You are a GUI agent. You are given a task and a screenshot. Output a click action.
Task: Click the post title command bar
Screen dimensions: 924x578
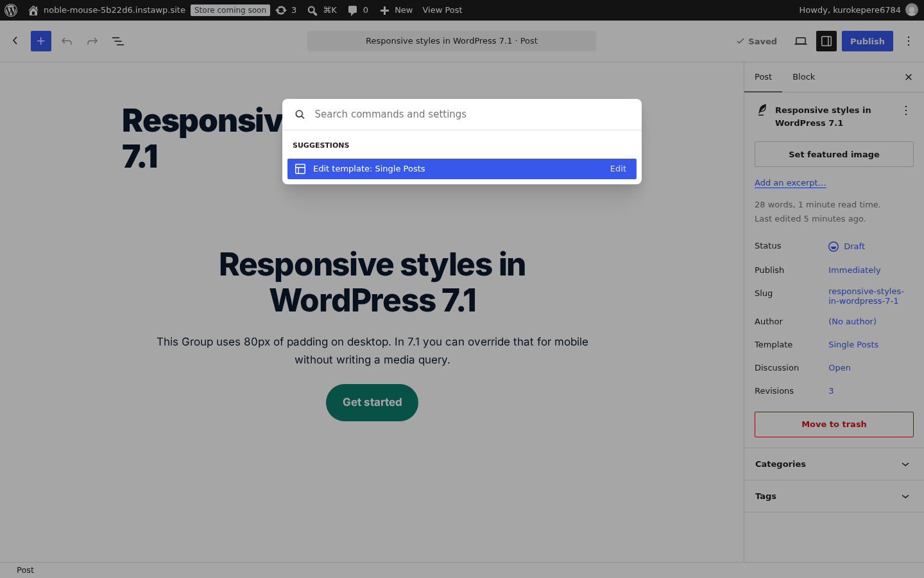pyautogui.click(x=452, y=41)
